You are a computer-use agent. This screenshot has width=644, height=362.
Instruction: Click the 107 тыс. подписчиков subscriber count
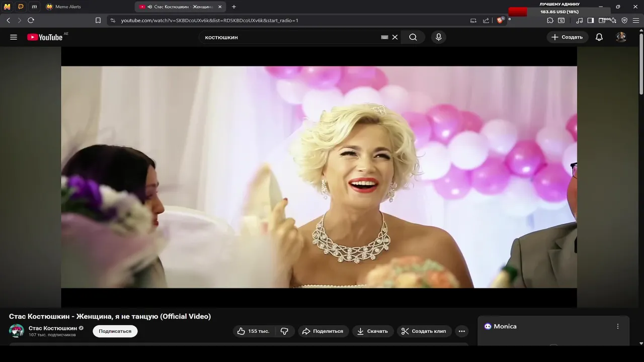coord(52,335)
